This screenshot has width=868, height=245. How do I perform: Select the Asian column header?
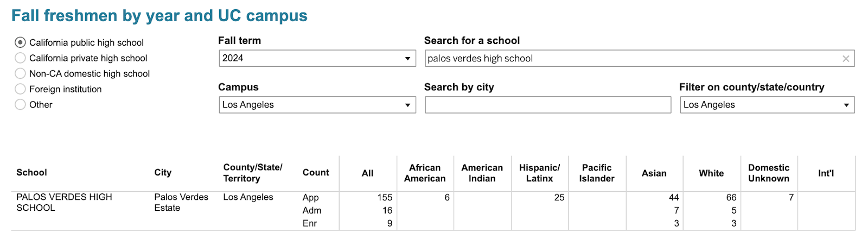(x=654, y=173)
